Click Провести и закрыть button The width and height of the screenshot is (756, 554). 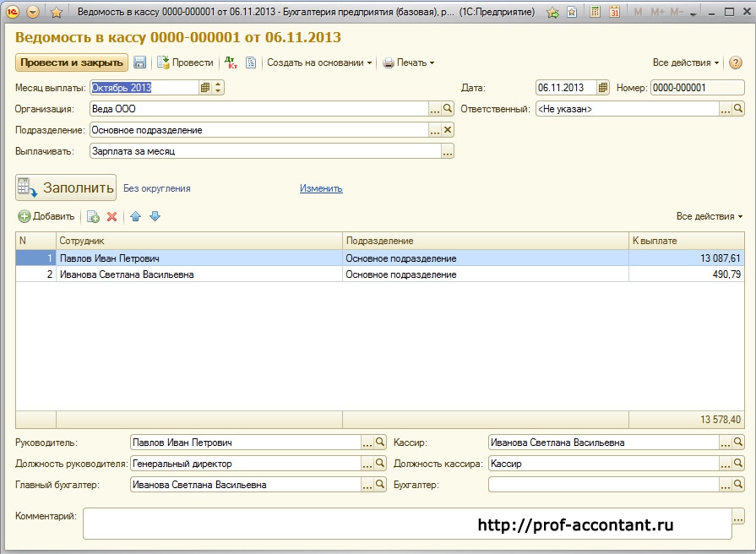tap(71, 62)
